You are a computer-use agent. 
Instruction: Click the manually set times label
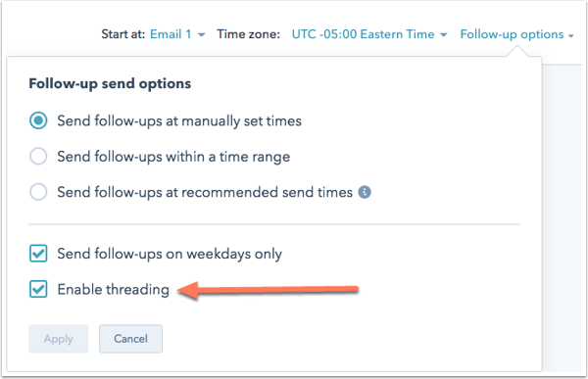(179, 121)
